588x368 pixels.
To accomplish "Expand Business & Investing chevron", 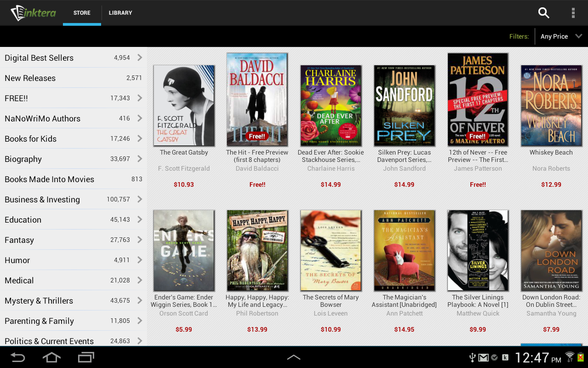I will [x=140, y=199].
